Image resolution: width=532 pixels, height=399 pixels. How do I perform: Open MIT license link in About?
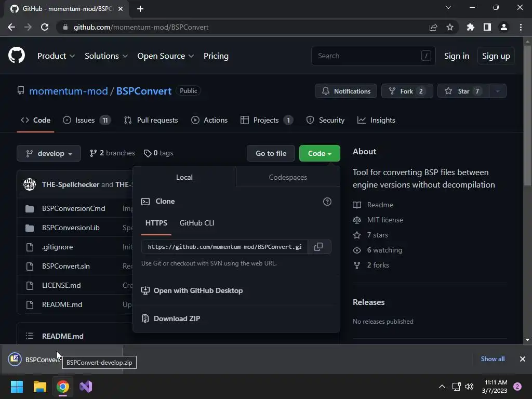(x=385, y=220)
